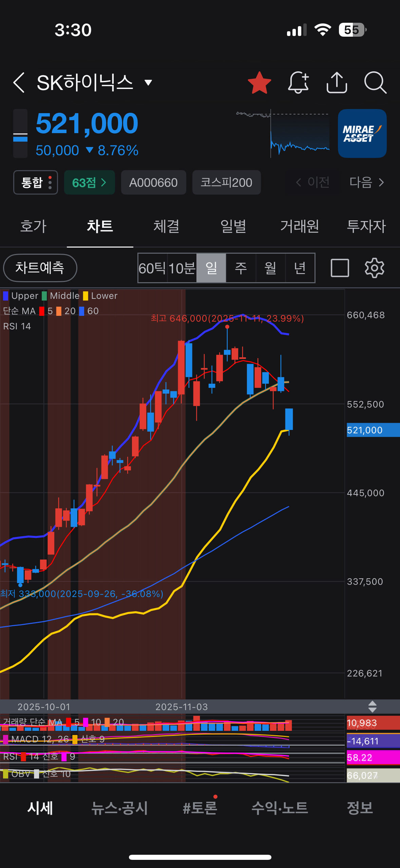Select the 시세 bottom tab

(x=40, y=808)
